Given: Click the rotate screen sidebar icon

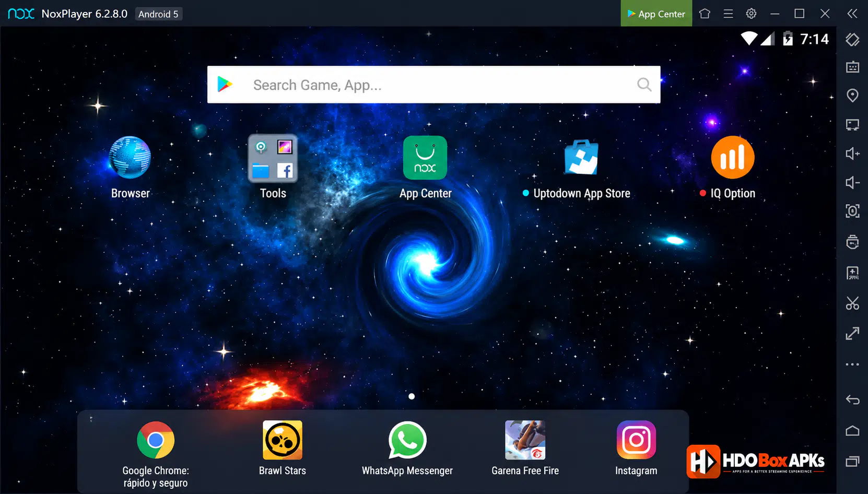Looking at the screenshot, I should click(852, 40).
